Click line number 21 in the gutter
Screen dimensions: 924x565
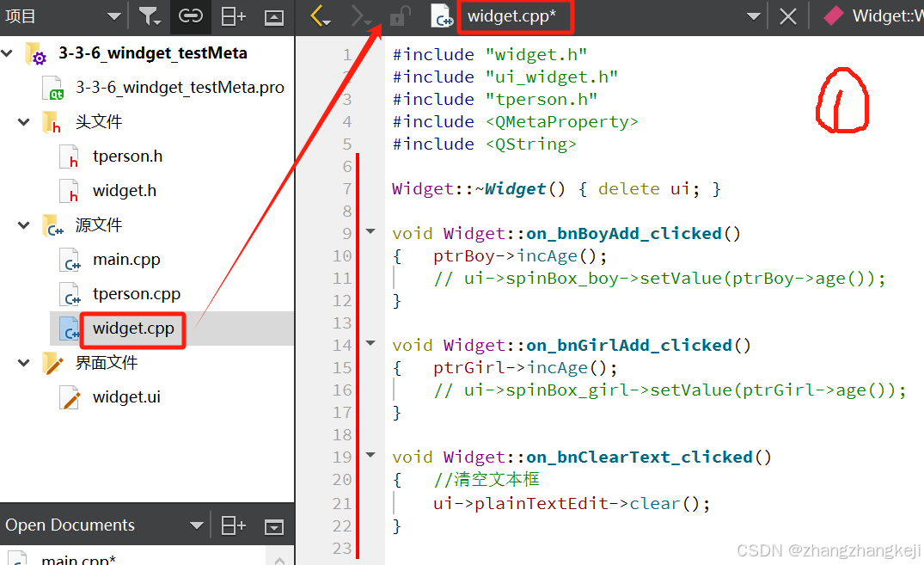click(x=342, y=504)
